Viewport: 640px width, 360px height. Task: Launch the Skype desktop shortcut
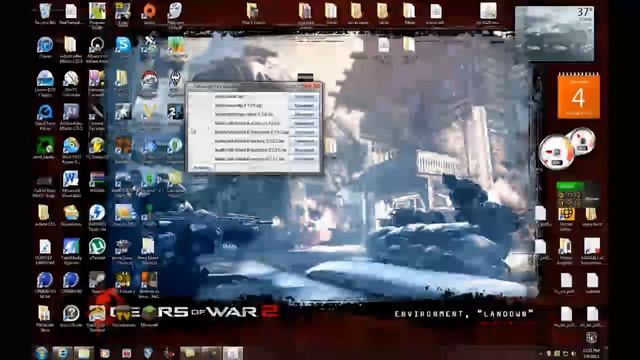point(123,45)
